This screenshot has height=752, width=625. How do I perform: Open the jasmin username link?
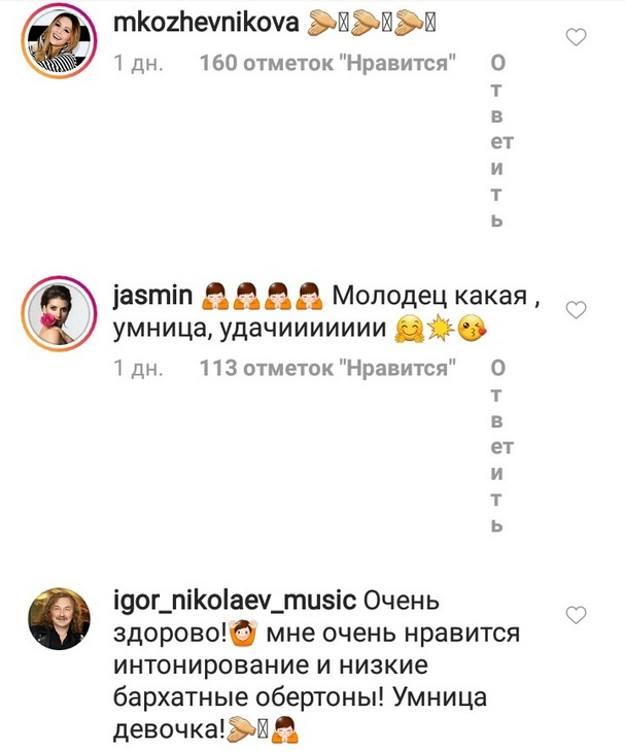coord(153,295)
